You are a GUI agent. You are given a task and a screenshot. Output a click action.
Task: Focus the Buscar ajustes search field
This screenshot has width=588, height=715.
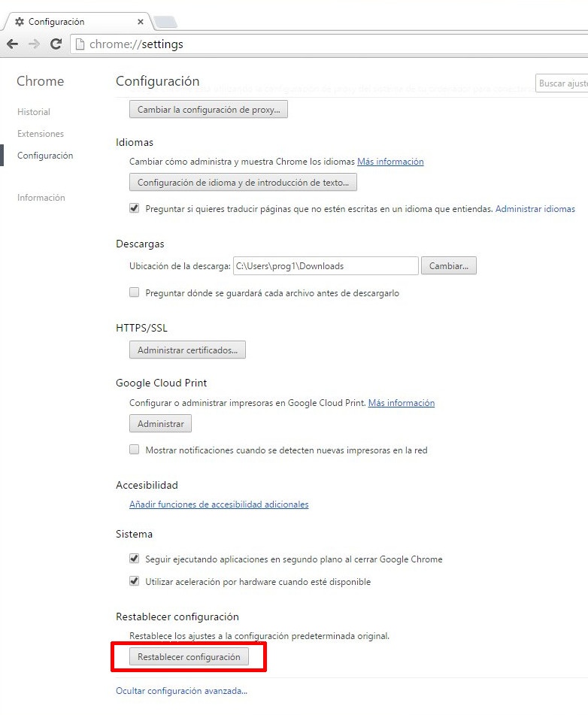pyautogui.click(x=562, y=83)
